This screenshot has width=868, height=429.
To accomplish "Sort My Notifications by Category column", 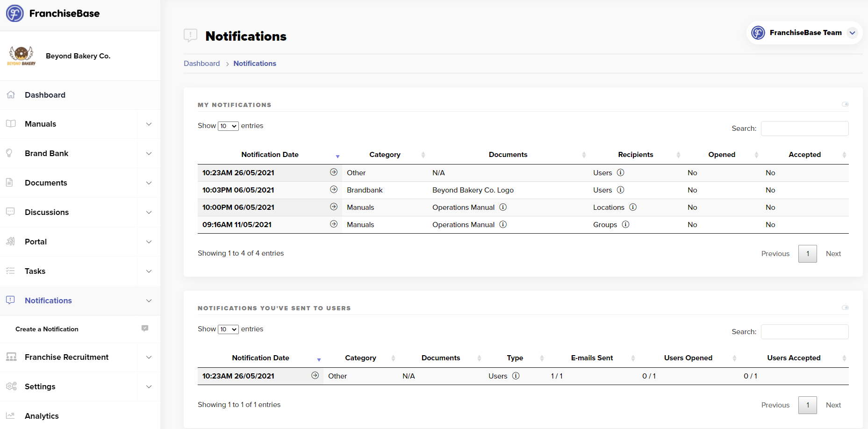I will (385, 155).
